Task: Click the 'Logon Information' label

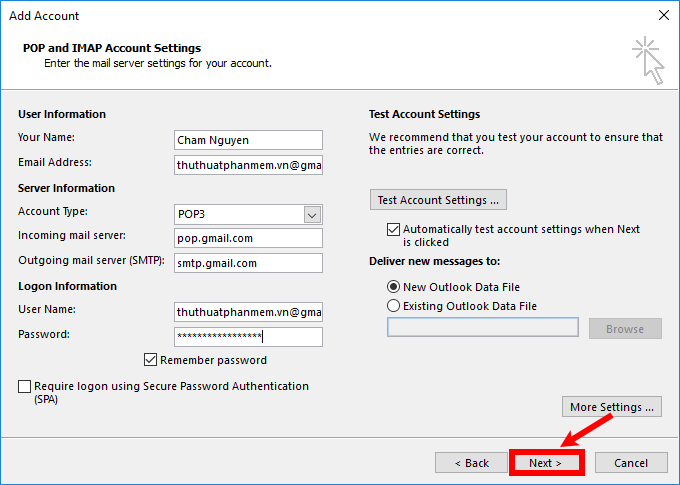Action: pos(67,286)
